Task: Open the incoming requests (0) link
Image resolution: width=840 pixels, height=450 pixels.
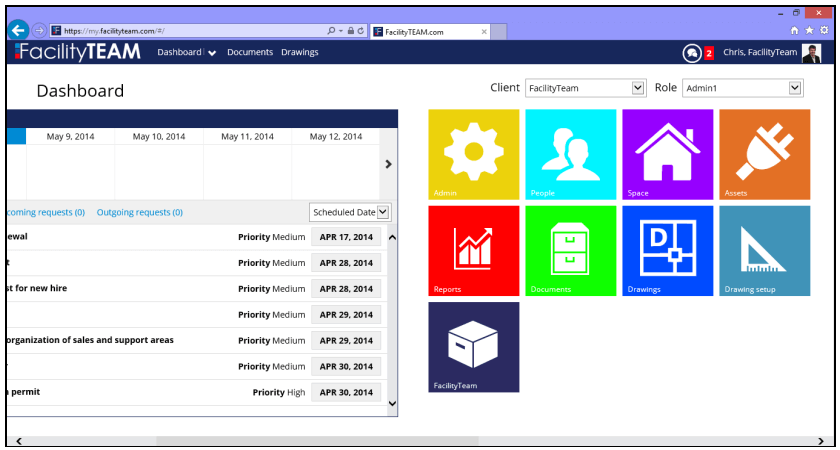Action: 46,212
